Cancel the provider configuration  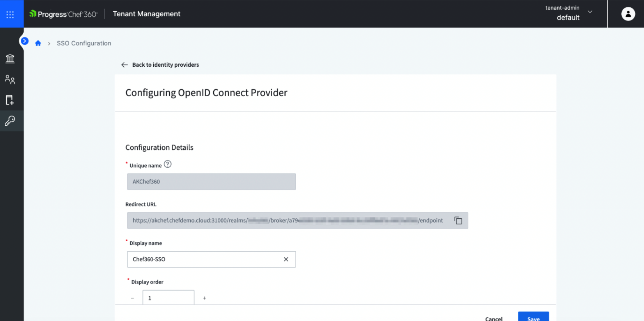click(494, 318)
